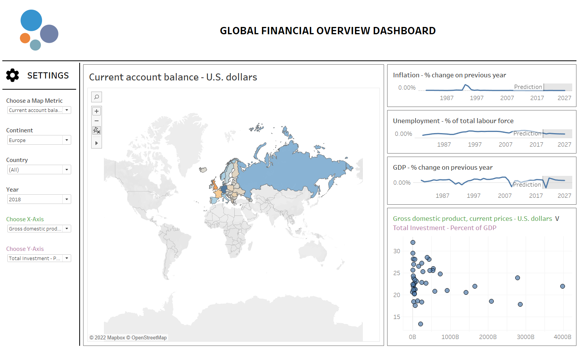
Task: Open the Mapbox attribution link
Action: 107,337
